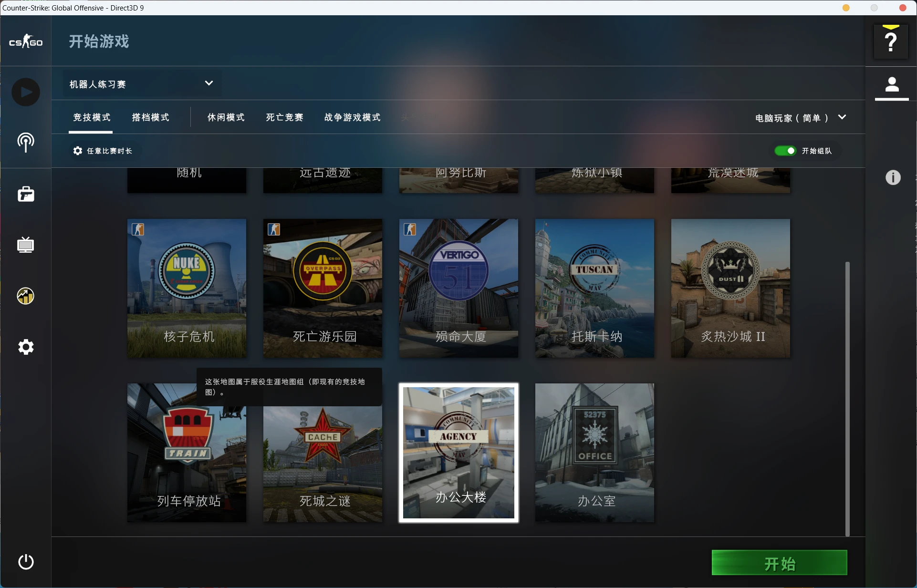Click the badge icon on Overpass card
This screenshot has height=588, width=917.
click(274, 229)
